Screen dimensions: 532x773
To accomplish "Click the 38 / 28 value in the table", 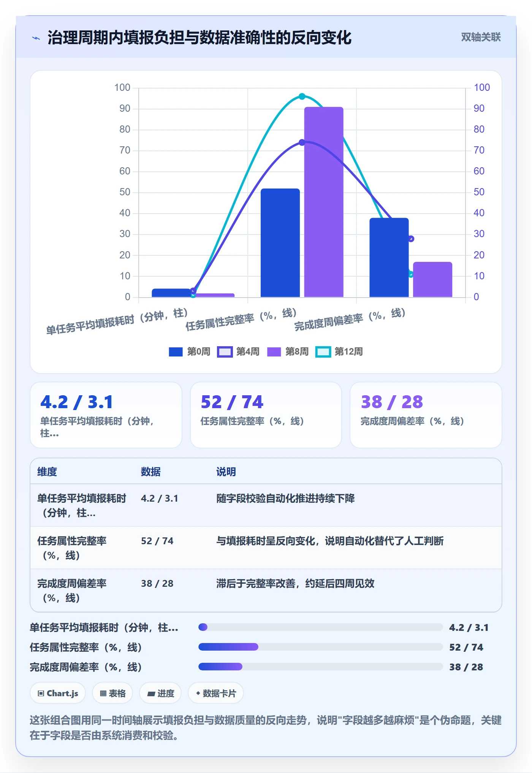I will tap(157, 583).
